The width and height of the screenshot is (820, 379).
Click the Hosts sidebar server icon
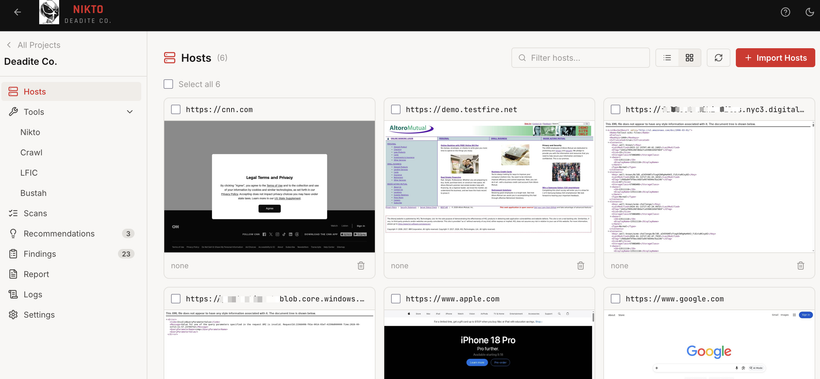(x=14, y=91)
